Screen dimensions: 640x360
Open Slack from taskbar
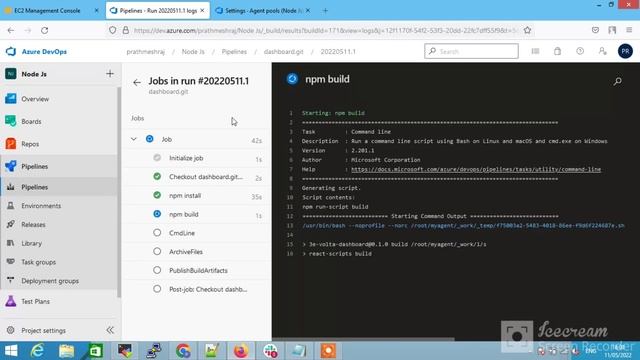pos(270,351)
